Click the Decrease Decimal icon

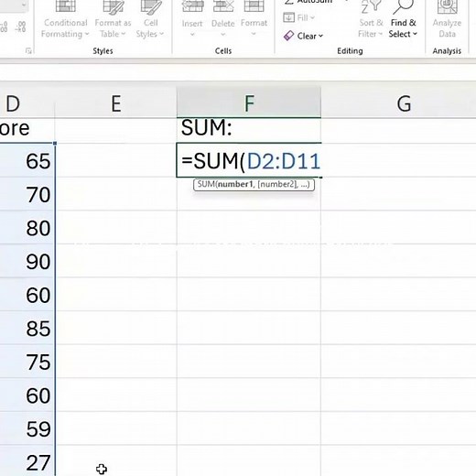tap(20, 27)
